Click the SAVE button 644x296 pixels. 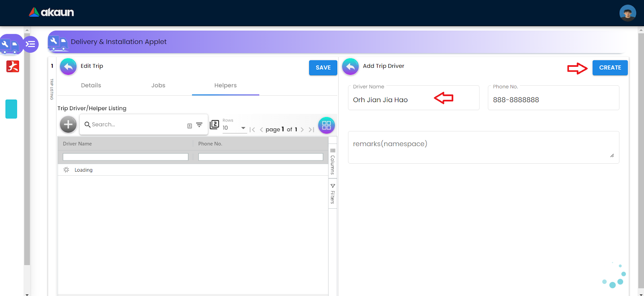point(323,68)
